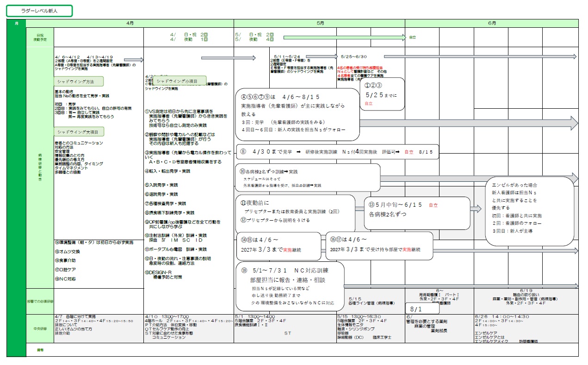Click the ⑯食事介助 item
This screenshot has height=365, width=588.
(x=65, y=260)
